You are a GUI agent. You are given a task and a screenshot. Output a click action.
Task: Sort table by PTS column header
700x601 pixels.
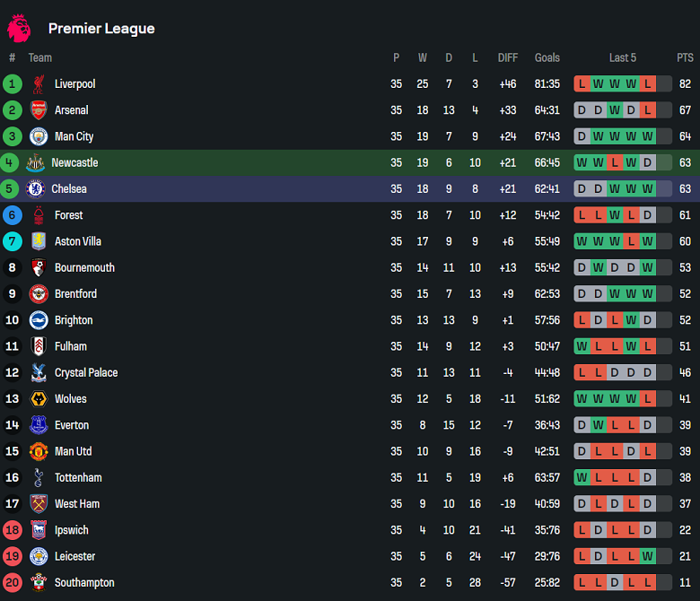685,58
